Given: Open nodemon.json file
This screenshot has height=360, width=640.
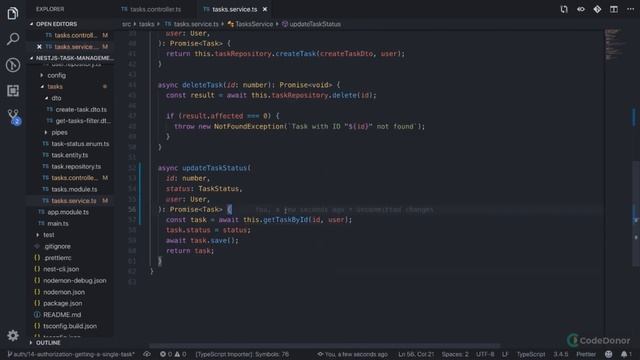Looking at the screenshot, I should (x=64, y=292).
